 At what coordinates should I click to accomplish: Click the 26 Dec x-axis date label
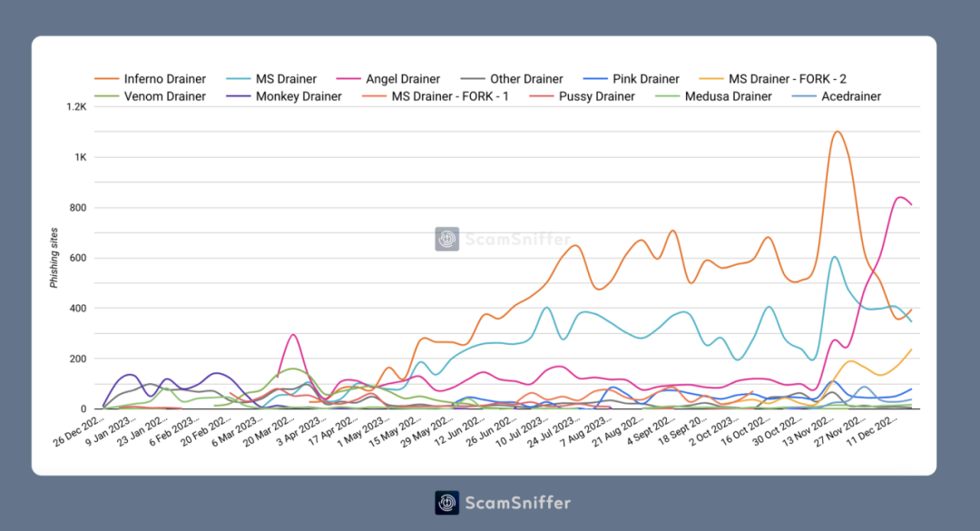click(x=79, y=431)
